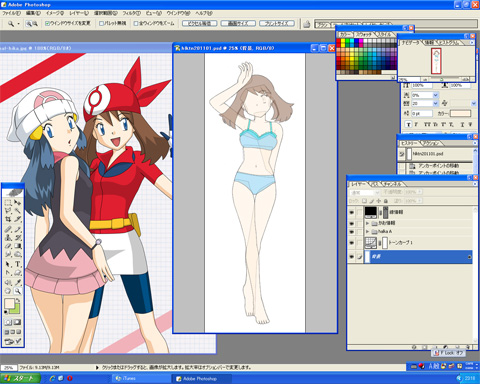This screenshot has width=480, height=384.
Task: Select the Slice tool
Action: click(x=18, y=219)
